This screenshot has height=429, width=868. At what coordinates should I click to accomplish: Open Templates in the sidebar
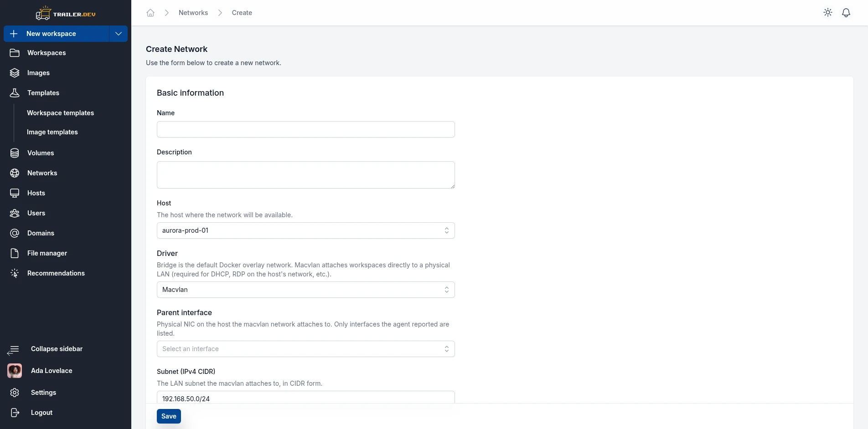click(43, 93)
